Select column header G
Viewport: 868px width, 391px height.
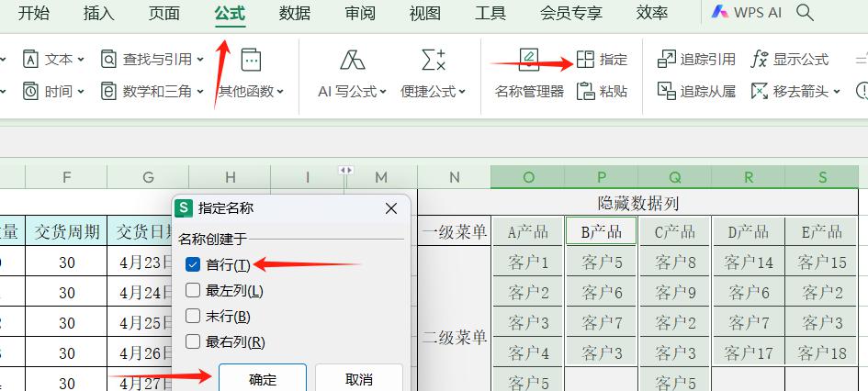point(148,177)
